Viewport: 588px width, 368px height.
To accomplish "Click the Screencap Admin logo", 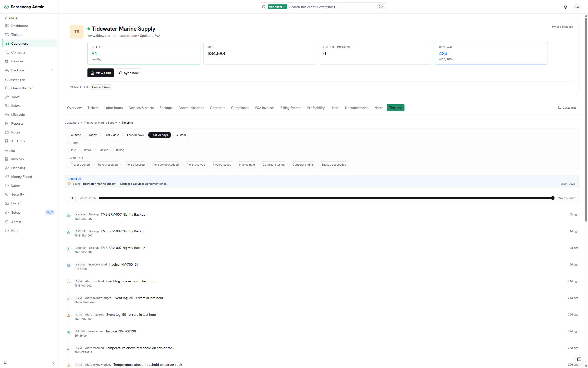I will click(24, 7).
